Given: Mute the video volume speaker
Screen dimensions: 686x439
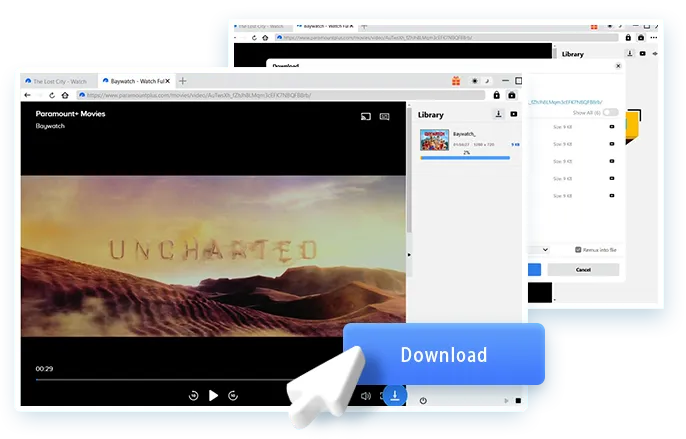Looking at the screenshot, I should click(366, 396).
